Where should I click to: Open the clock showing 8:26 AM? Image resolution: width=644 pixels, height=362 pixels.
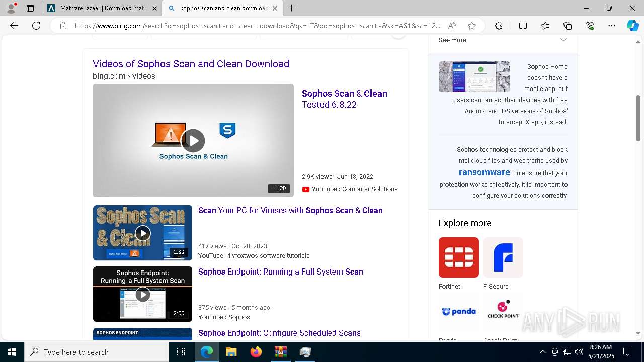601,352
